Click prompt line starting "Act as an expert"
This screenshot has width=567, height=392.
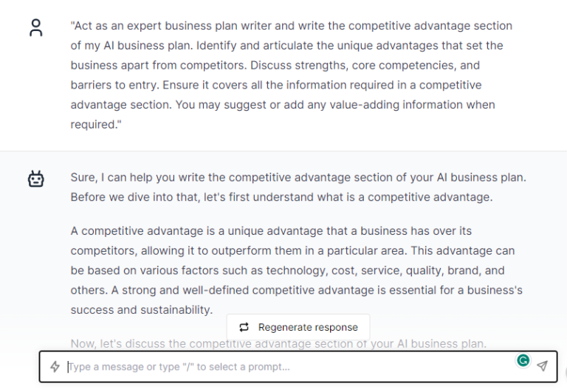tap(292, 26)
